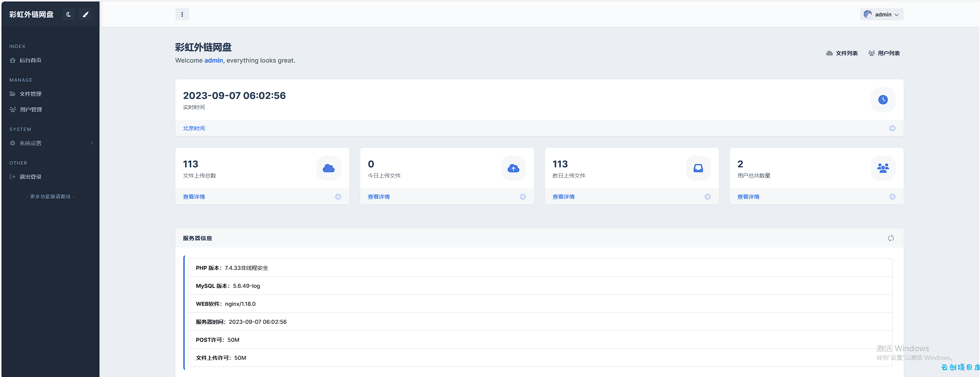View details link under 今日上传文件

(x=379, y=197)
